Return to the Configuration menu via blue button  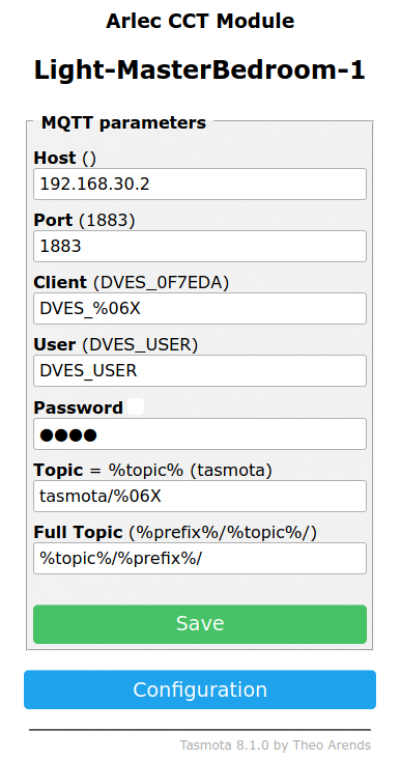click(x=200, y=690)
